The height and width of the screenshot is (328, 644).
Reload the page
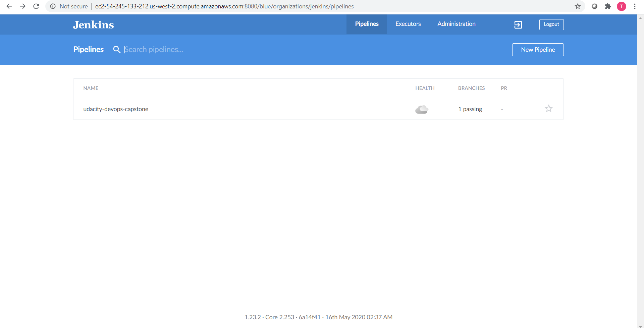coord(36,6)
